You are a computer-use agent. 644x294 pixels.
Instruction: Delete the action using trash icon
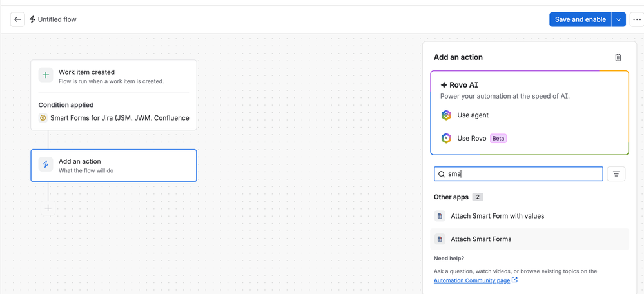(x=618, y=57)
